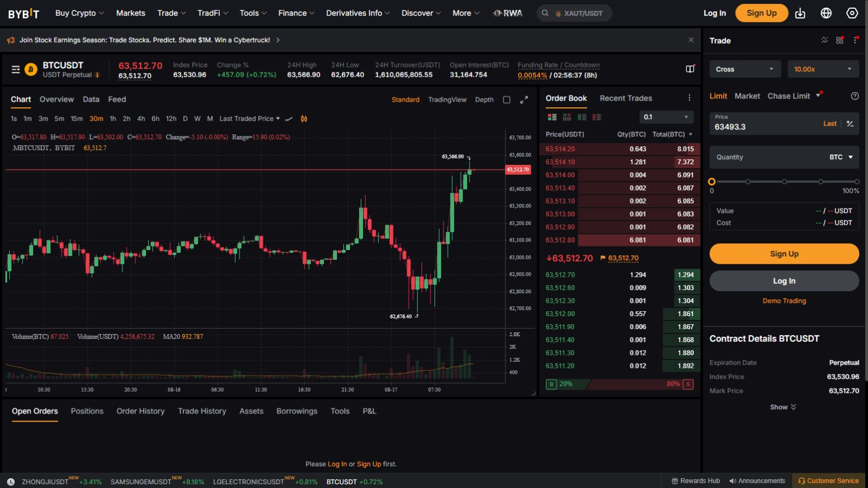Toggle price plus/minus offset icon
Viewport: 868px width, 488px height.
[850, 123]
